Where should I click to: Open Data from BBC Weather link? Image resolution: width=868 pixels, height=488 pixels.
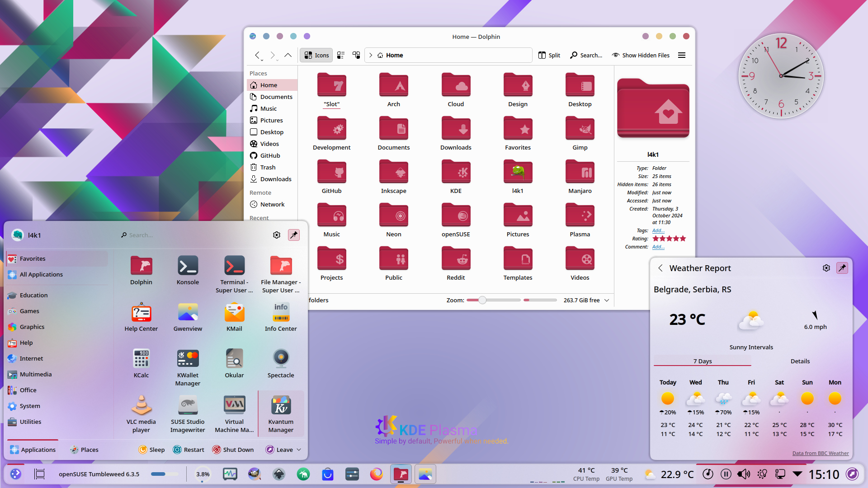tap(821, 453)
